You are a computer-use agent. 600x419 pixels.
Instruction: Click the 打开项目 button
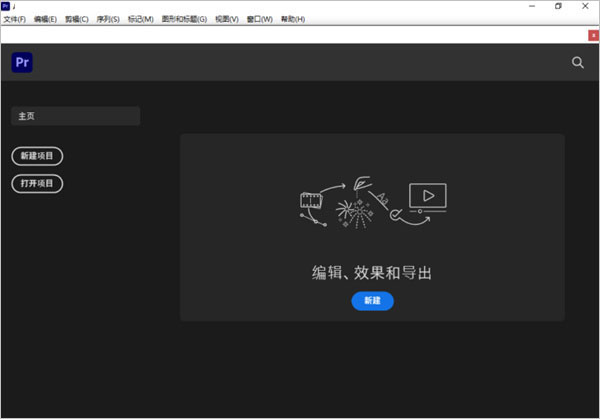(x=37, y=183)
